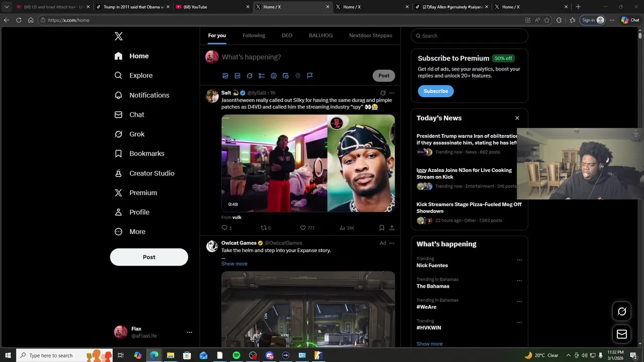Add a GIF to the new post
Image resolution: width=644 pixels, height=362 pixels.
tap(237, 75)
